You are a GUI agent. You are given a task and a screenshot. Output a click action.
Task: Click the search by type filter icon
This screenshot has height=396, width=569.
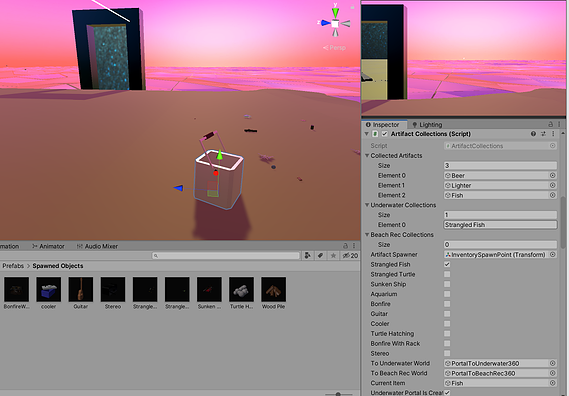pyautogui.click(x=307, y=256)
